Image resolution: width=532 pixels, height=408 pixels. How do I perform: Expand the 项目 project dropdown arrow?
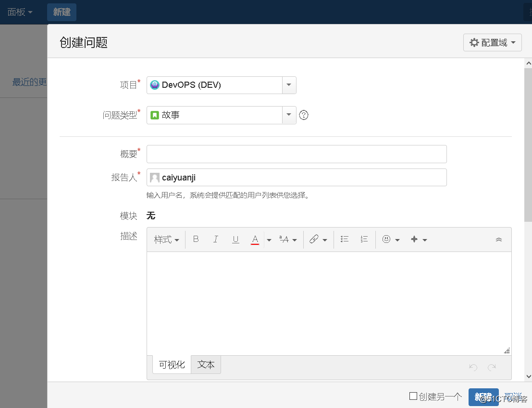289,84
